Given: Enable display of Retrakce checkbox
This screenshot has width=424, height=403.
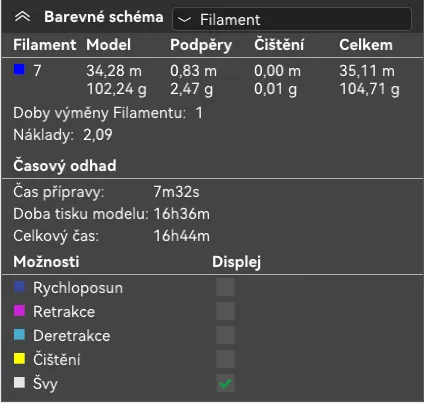Looking at the screenshot, I should pos(225,311).
